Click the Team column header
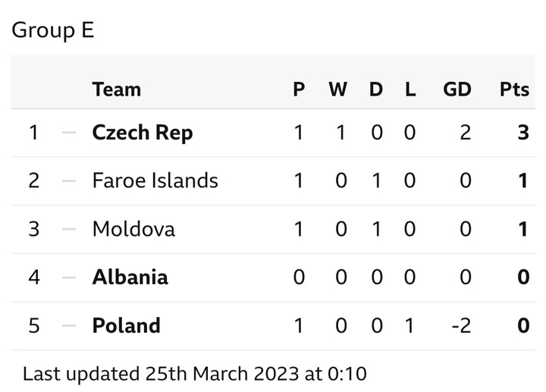Image resolution: width=546 pixels, height=392 pixels. coord(117,89)
